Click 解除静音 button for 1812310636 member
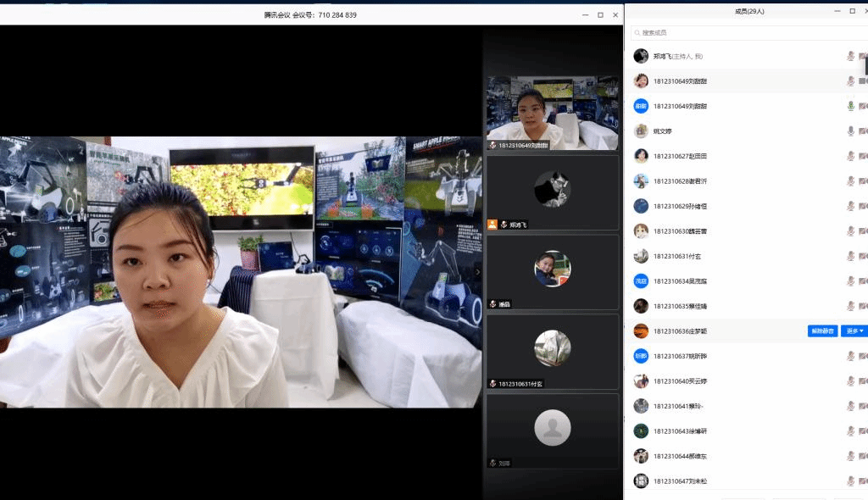868x500 pixels. point(821,331)
